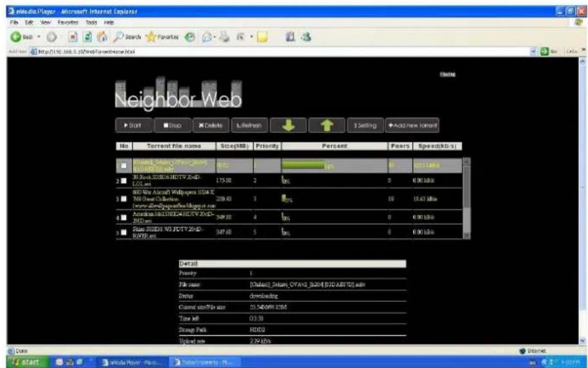Click the IE Edit page icon
The width and height of the screenshot is (588, 368).
pos(240,37)
